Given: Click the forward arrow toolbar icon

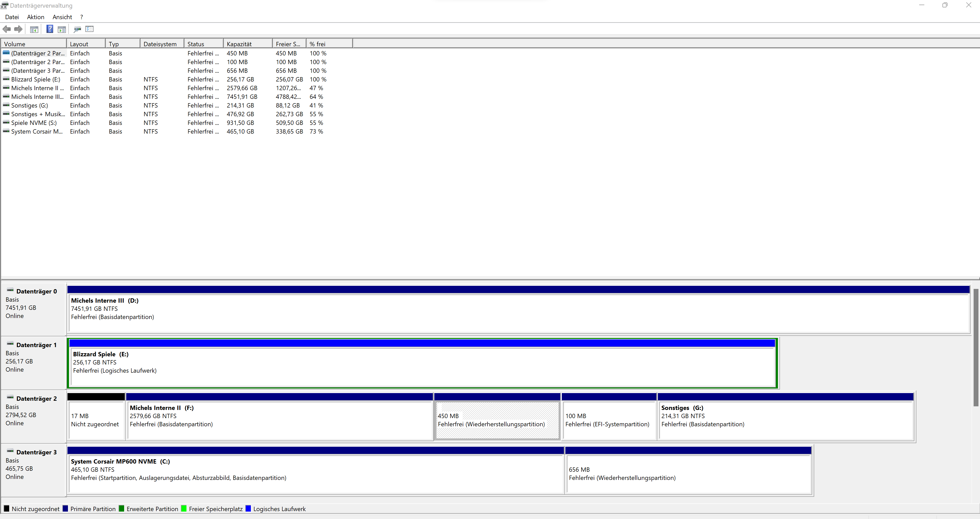Looking at the screenshot, I should tap(18, 29).
